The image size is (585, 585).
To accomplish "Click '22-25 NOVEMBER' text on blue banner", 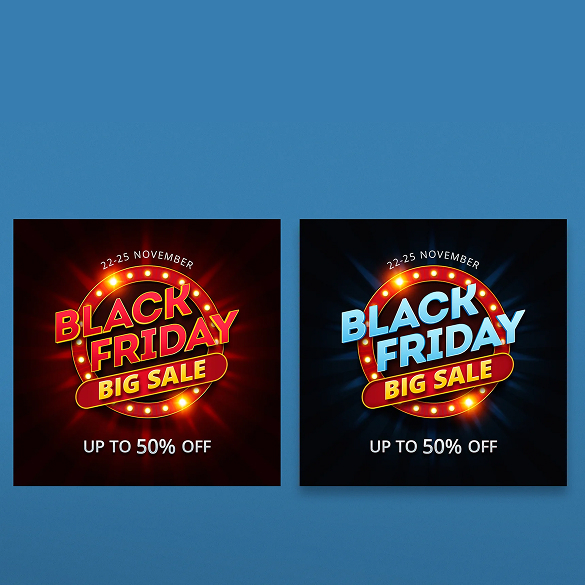I will (433, 259).
